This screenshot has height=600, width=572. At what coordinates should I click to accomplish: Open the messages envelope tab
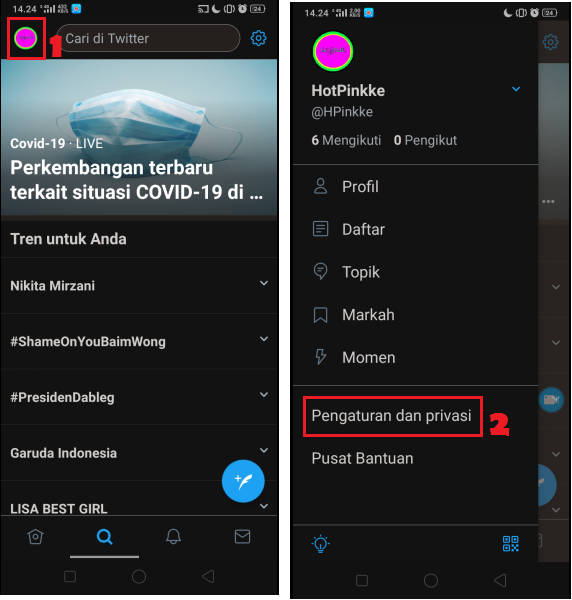click(243, 536)
